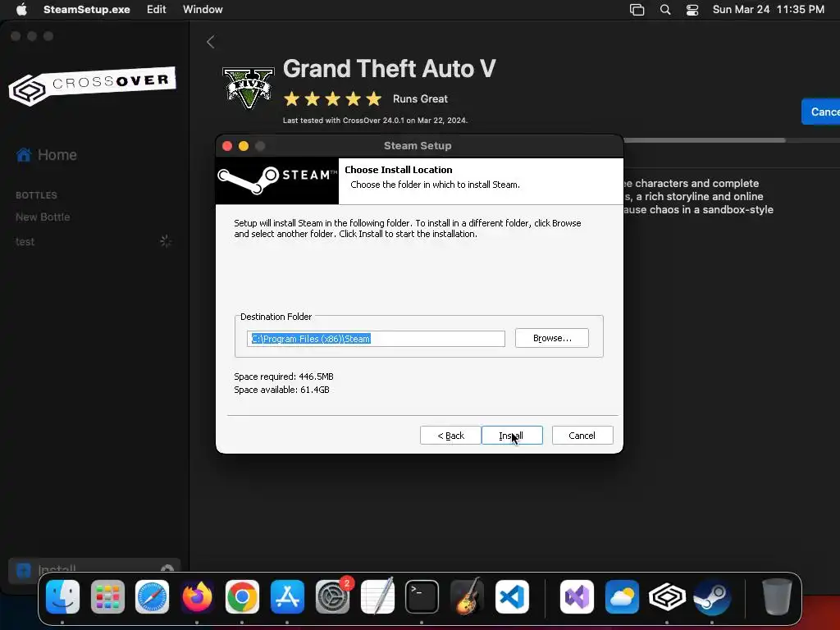Open Stage Manager menu bar icon

point(637,10)
